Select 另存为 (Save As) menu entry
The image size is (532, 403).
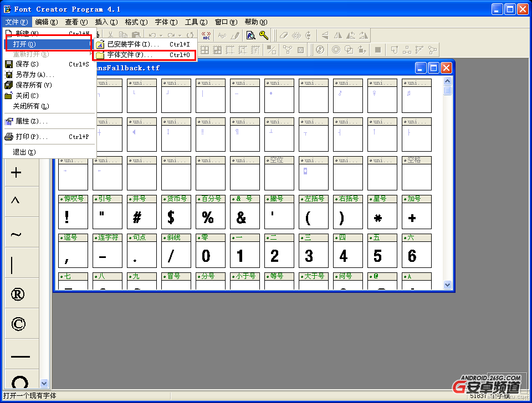point(49,75)
